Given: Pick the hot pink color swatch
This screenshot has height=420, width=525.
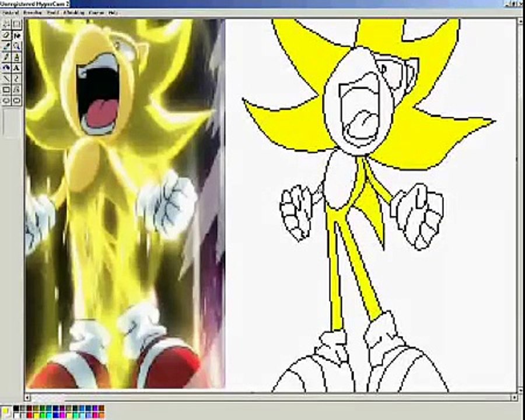Looking at the screenshot, I should (x=95, y=415).
